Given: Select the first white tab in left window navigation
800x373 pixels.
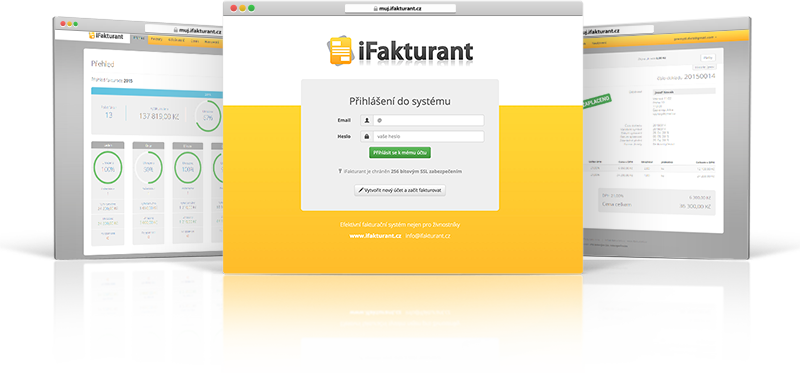Looking at the screenshot, I should tap(139, 38).
